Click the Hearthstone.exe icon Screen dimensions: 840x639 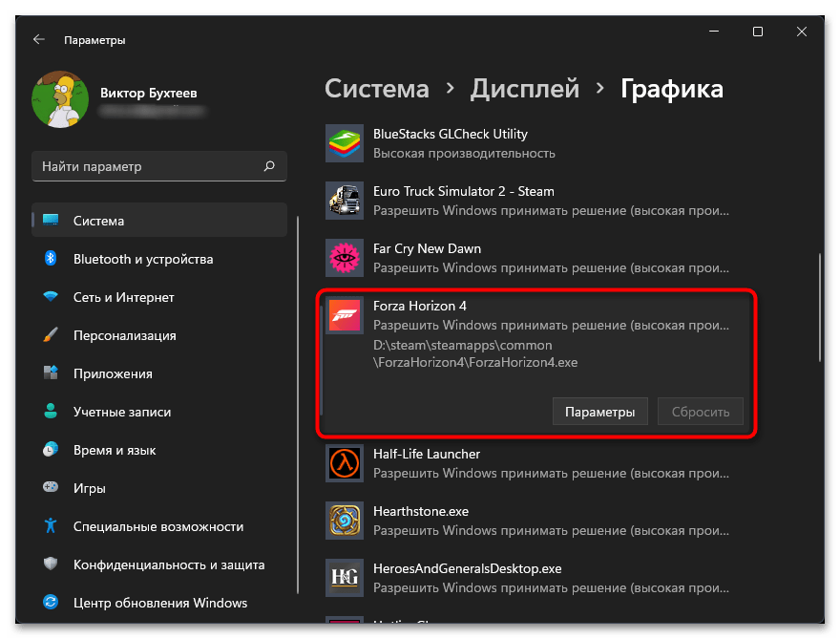345,521
